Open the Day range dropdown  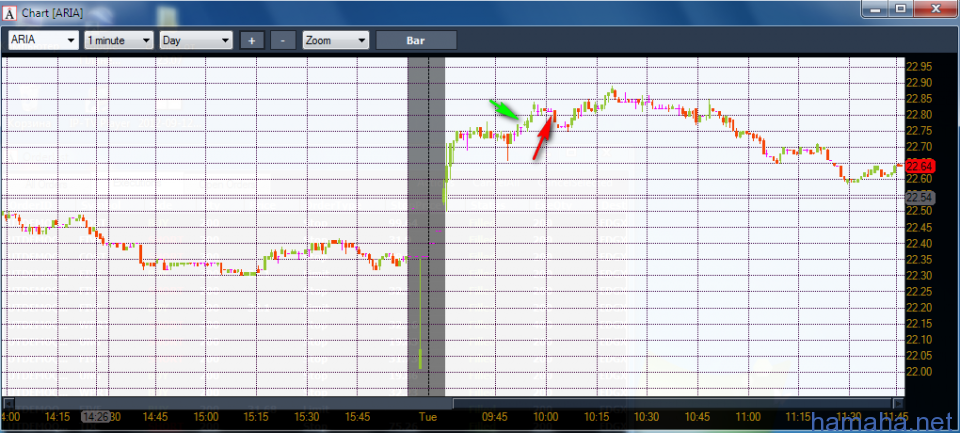click(196, 40)
